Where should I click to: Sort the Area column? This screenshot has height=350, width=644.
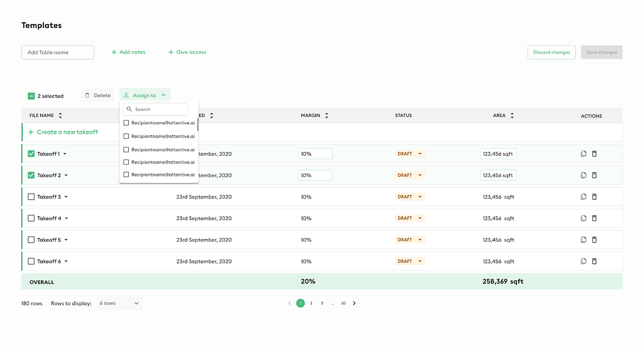[512, 116]
